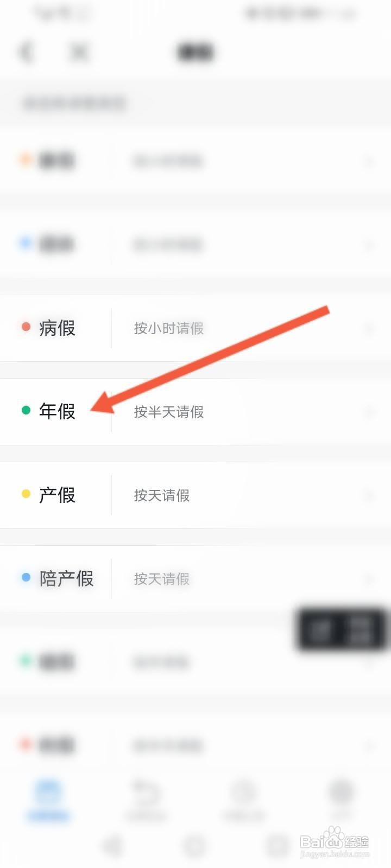This screenshot has width=391, height=868.
Task: Tap 按半天请假 in the 年假 row
Action: click(x=169, y=412)
